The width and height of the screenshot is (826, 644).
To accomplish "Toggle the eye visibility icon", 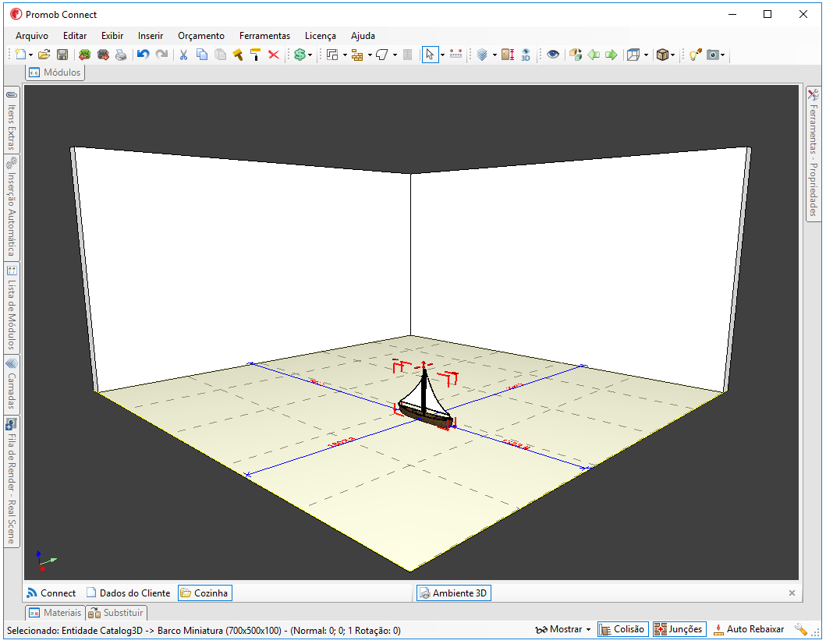I will [553, 55].
